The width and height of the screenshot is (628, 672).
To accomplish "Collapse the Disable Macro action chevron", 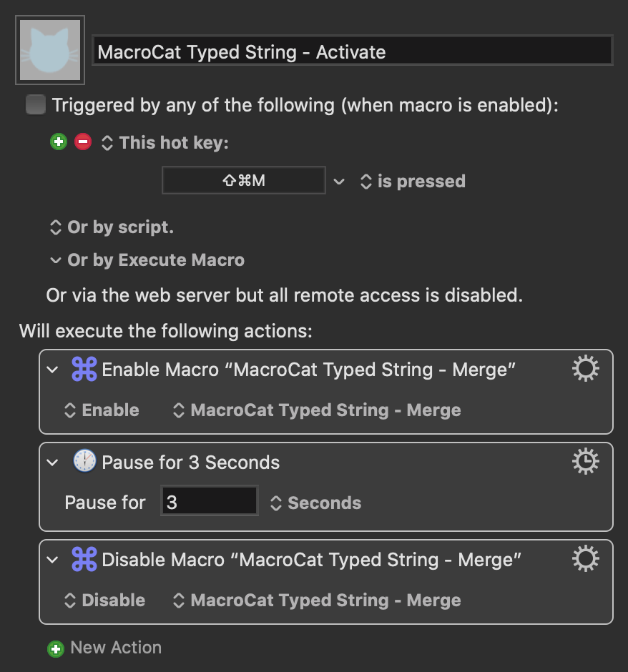I will pos(52,560).
